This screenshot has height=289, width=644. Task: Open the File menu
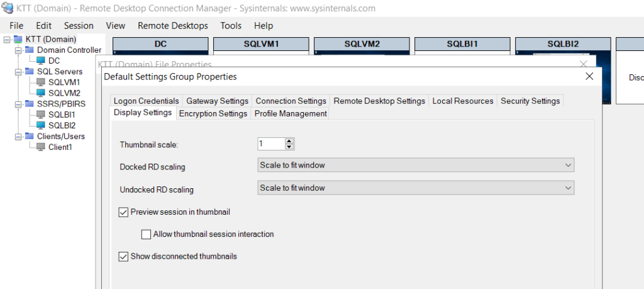[16, 25]
